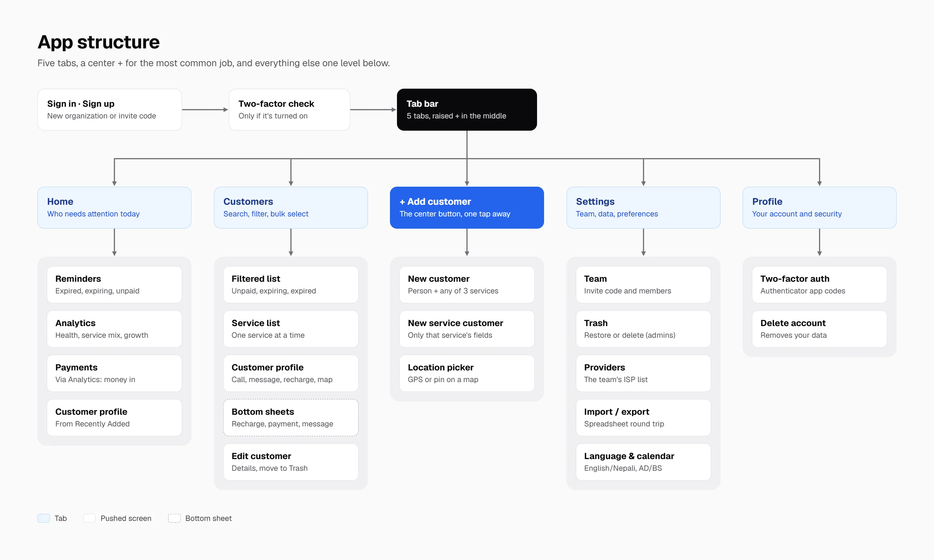Select the Trash card
The image size is (934, 560).
(643, 329)
